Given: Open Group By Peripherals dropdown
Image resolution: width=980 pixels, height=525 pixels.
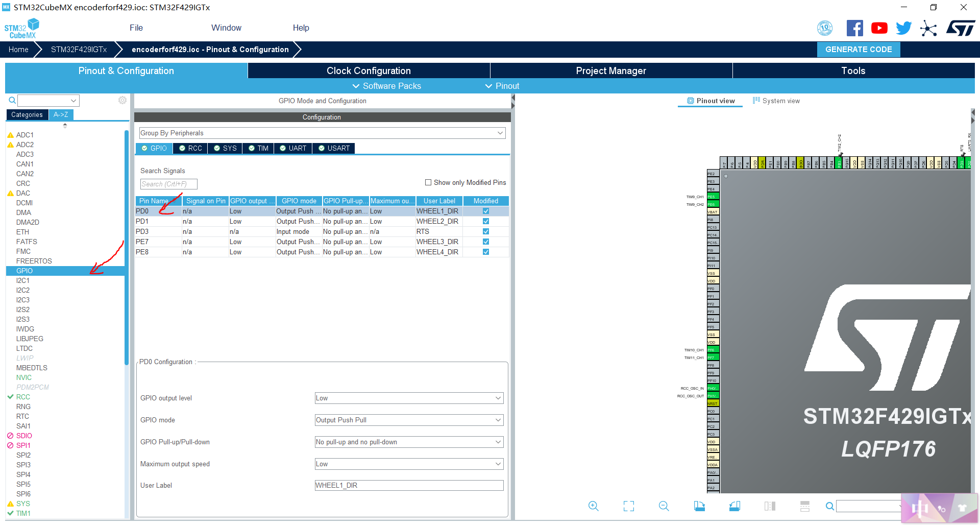Looking at the screenshot, I should [x=322, y=133].
